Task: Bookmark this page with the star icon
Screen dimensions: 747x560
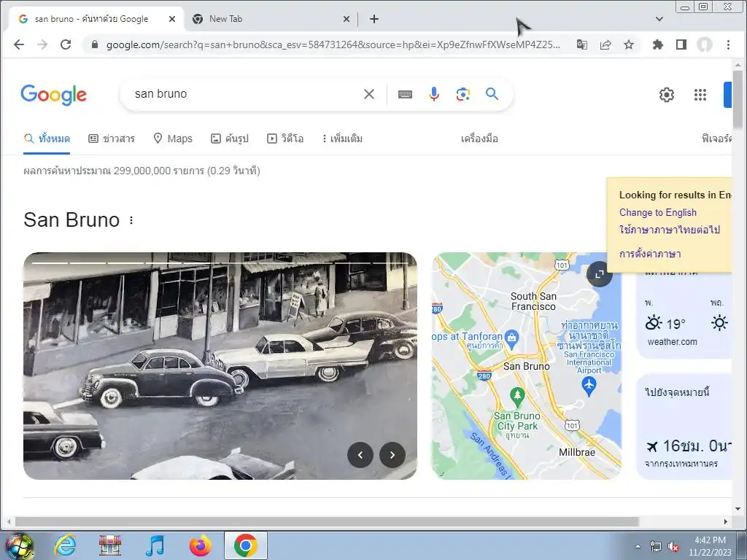Action: tap(629, 44)
